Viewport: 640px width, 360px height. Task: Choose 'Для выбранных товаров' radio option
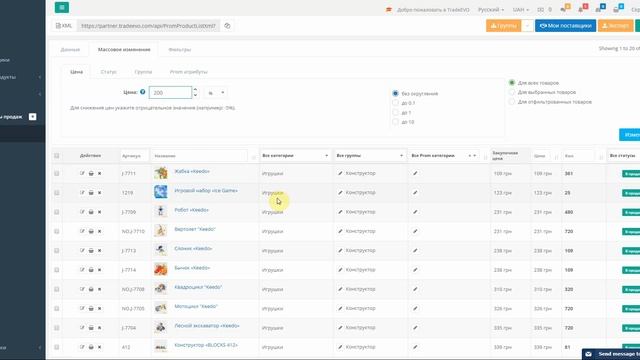(x=511, y=92)
